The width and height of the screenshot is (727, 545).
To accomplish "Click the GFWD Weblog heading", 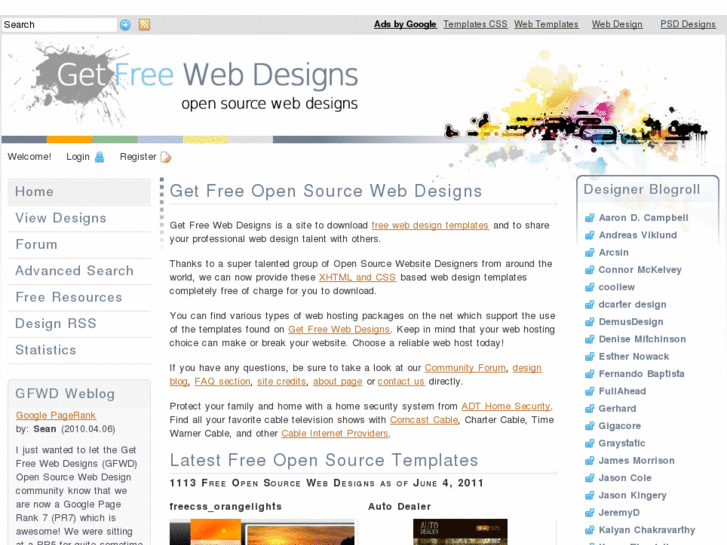I will [x=65, y=394].
